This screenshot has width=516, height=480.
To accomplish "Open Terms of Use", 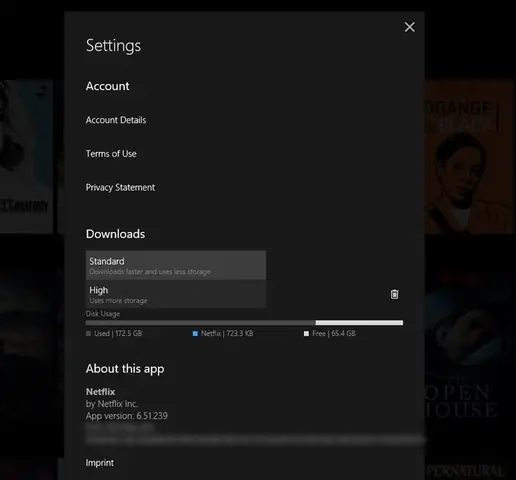I will click(111, 154).
